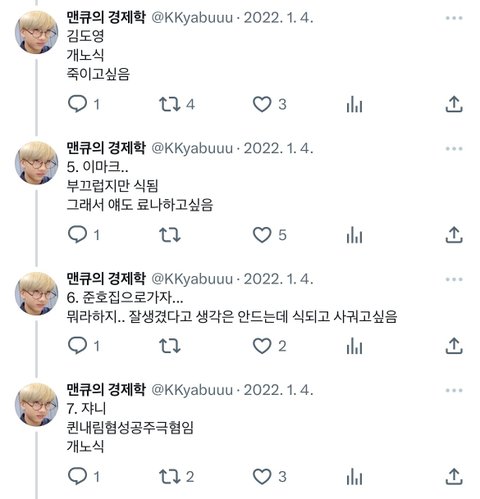Image resolution: width=480 pixels, height=499 pixels.
Task: Open more options for the 김도영 tweet
Action: pyautogui.click(x=454, y=18)
